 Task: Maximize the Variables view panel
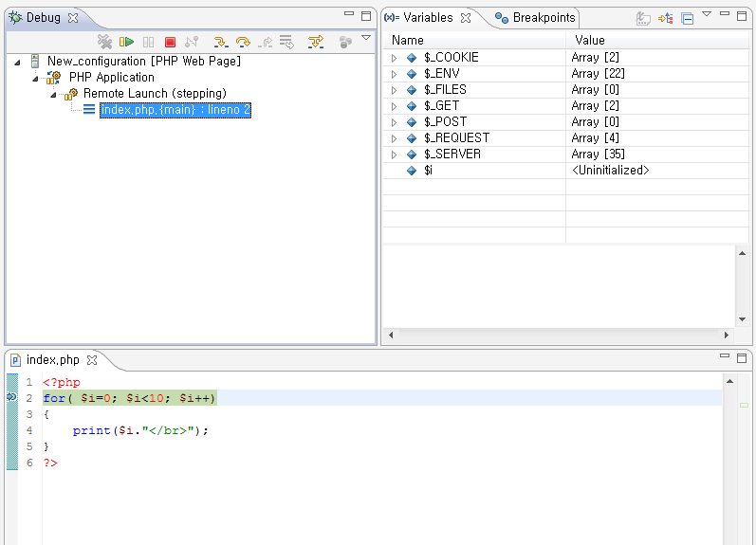click(x=742, y=16)
